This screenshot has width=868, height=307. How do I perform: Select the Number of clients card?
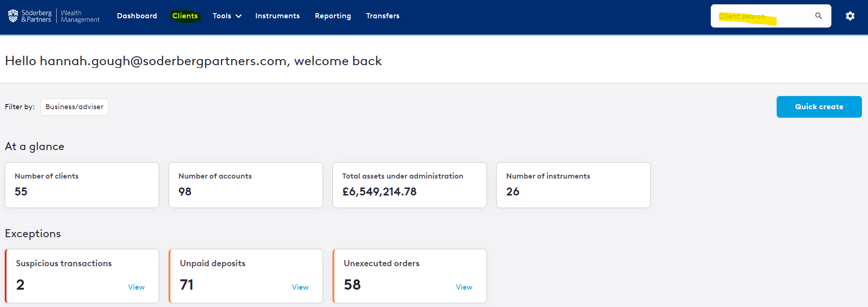(x=82, y=185)
